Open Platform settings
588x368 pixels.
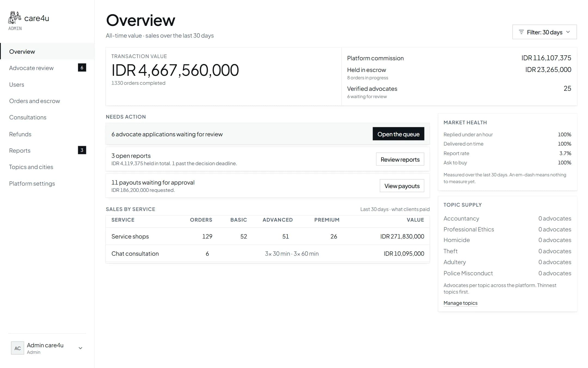[x=32, y=183]
